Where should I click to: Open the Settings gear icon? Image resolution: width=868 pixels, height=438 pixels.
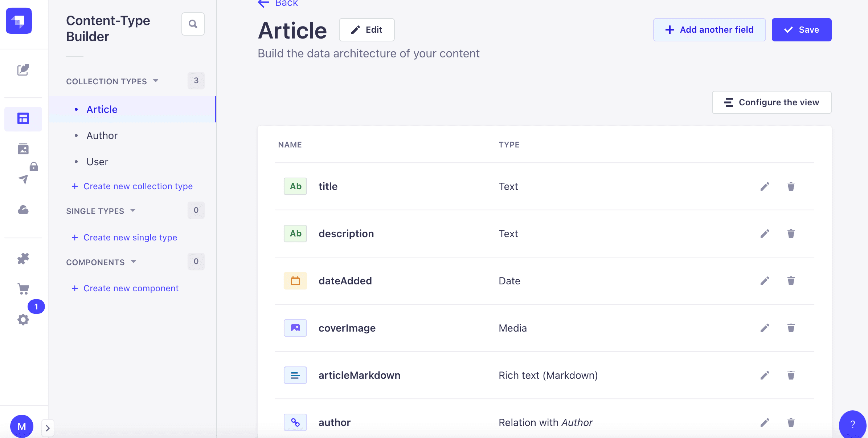[x=23, y=320]
